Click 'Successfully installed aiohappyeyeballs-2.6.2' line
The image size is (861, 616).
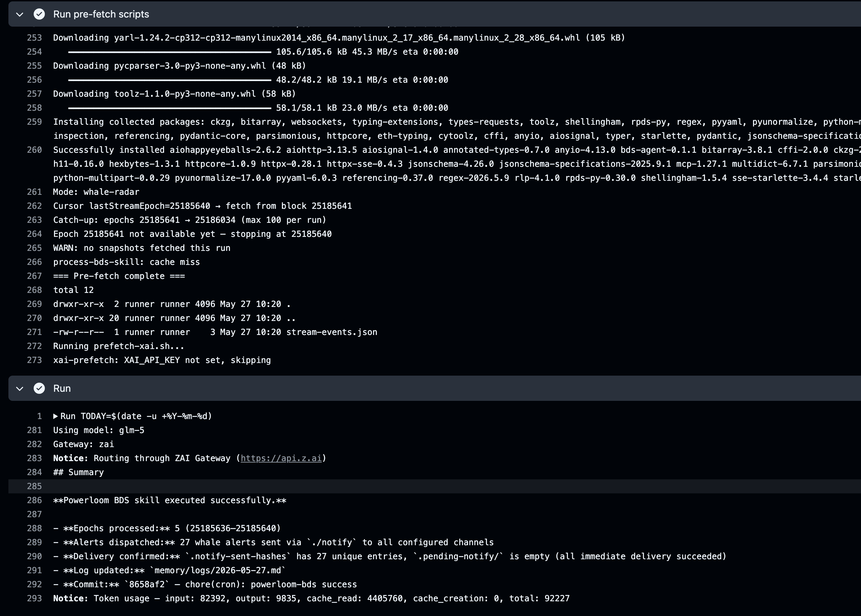(x=457, y=164)
